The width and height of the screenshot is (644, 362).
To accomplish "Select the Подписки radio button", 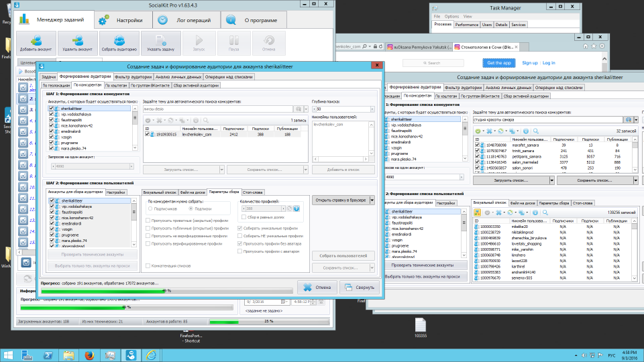I will point(191,209).
